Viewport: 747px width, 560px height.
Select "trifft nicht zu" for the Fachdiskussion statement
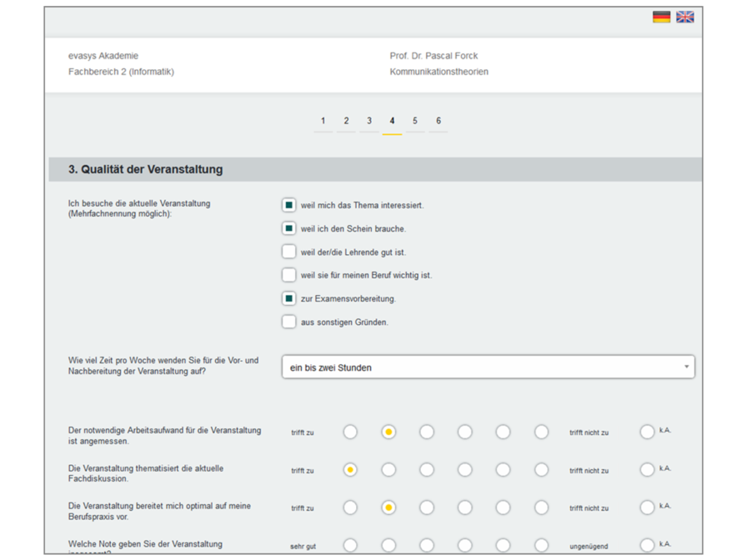pos(542,469)
